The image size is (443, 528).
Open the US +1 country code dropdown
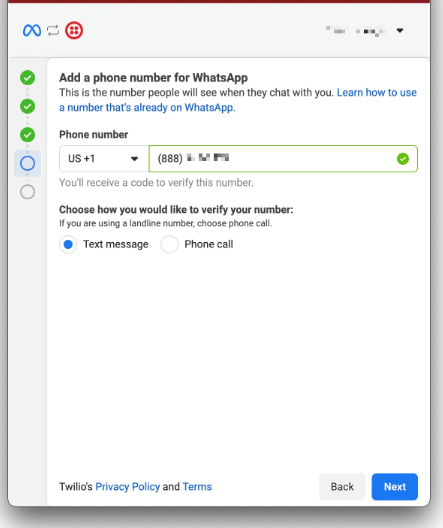[104, 159]
